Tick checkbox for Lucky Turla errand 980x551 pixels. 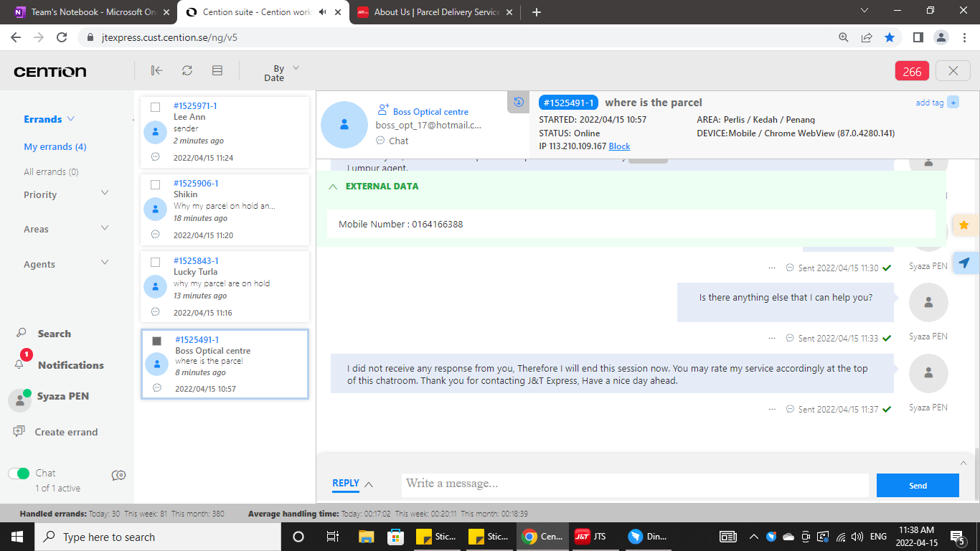155,262
